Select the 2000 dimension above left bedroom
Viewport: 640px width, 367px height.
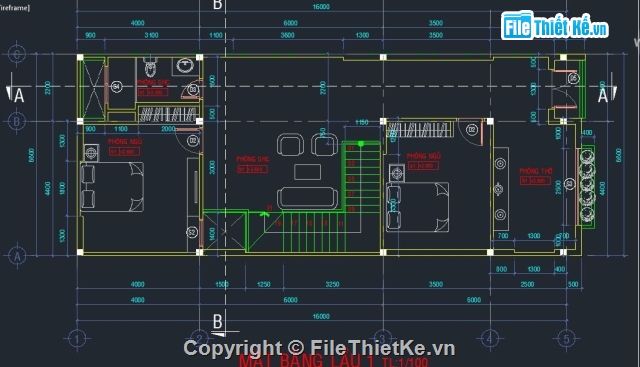169,129
